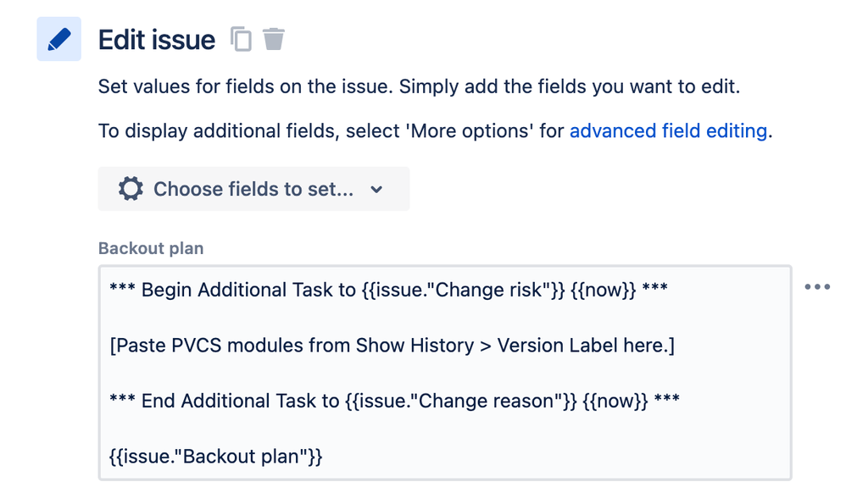
Task: Duplicate this action with the copy icon
Action: [x=242, y=39]
